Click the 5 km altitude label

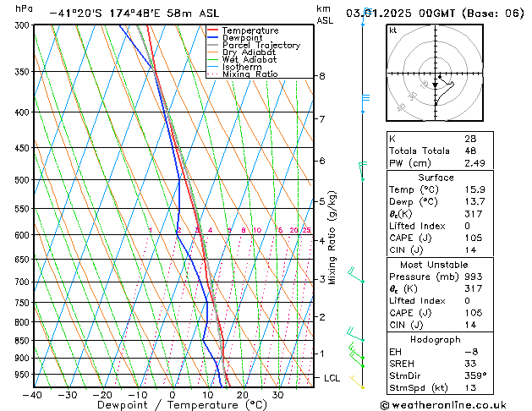click(x=322, y=201)
